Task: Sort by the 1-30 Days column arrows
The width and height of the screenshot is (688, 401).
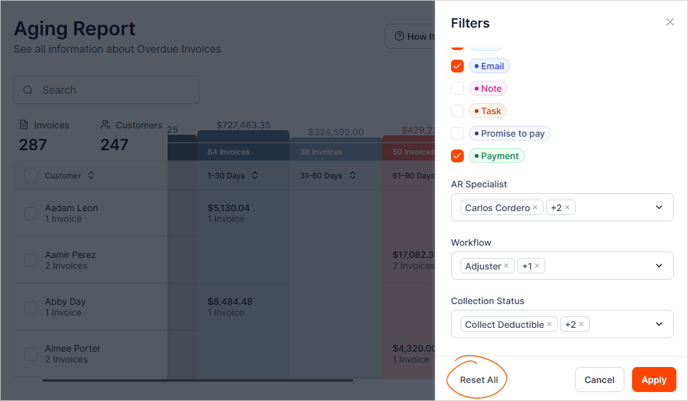Action: tap(254, 176)
